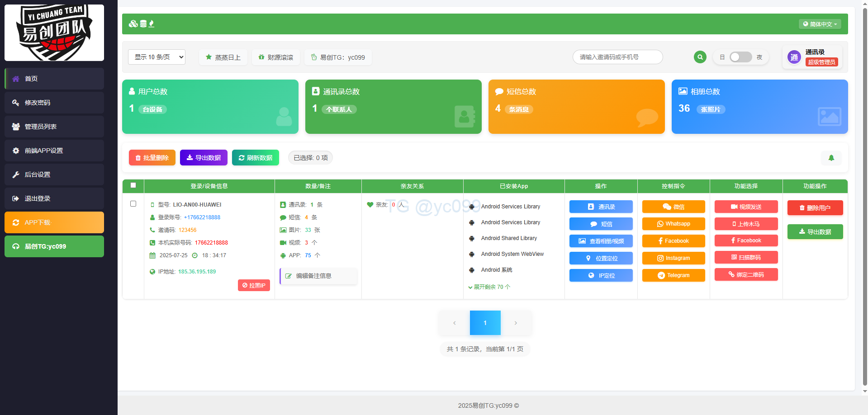
Task: Check the select-all checkbox in table header
Action: pos(133,185)
